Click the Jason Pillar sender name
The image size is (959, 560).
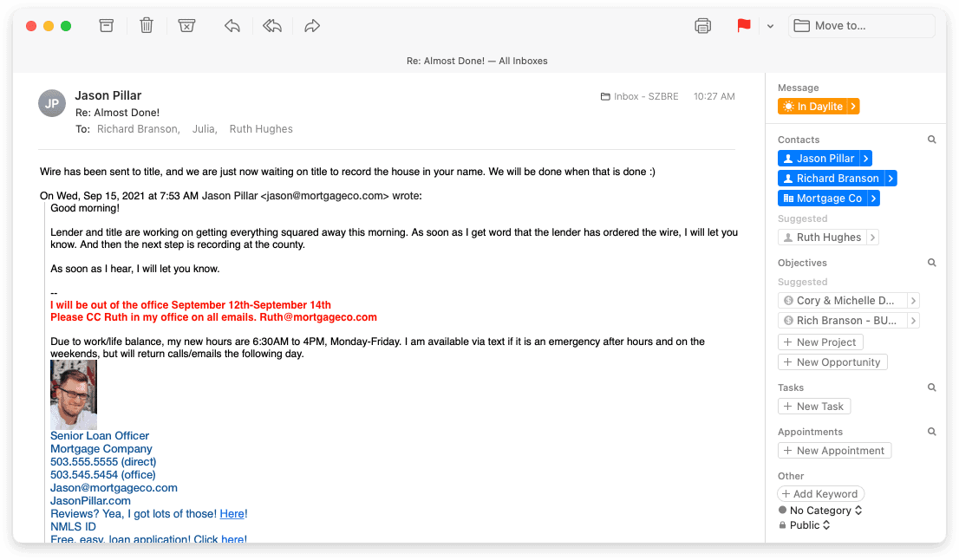tap(108, 95)
